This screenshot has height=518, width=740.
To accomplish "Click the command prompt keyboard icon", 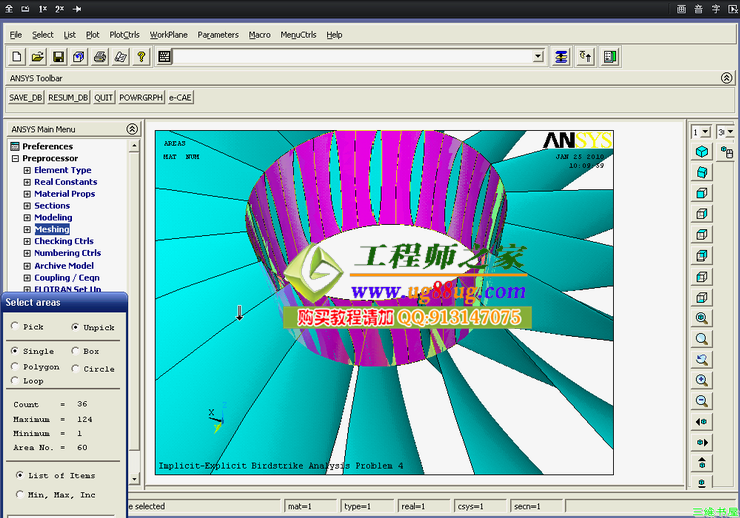I will (164, 57).
